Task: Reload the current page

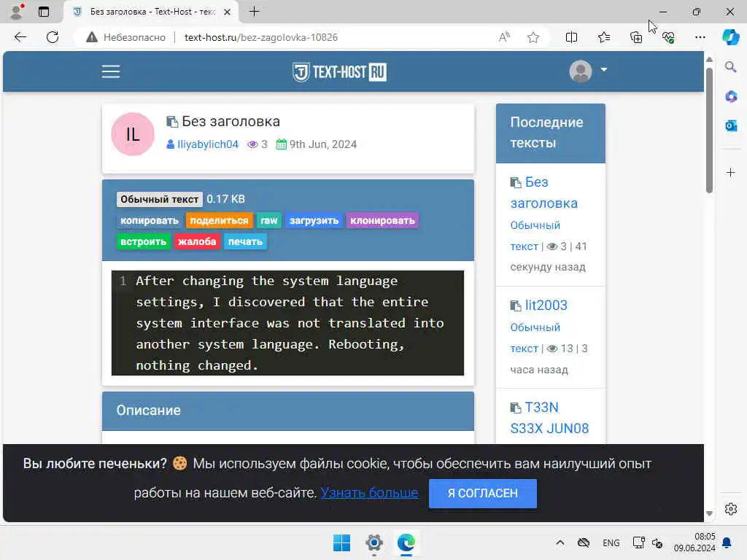Action: (53, 37)
